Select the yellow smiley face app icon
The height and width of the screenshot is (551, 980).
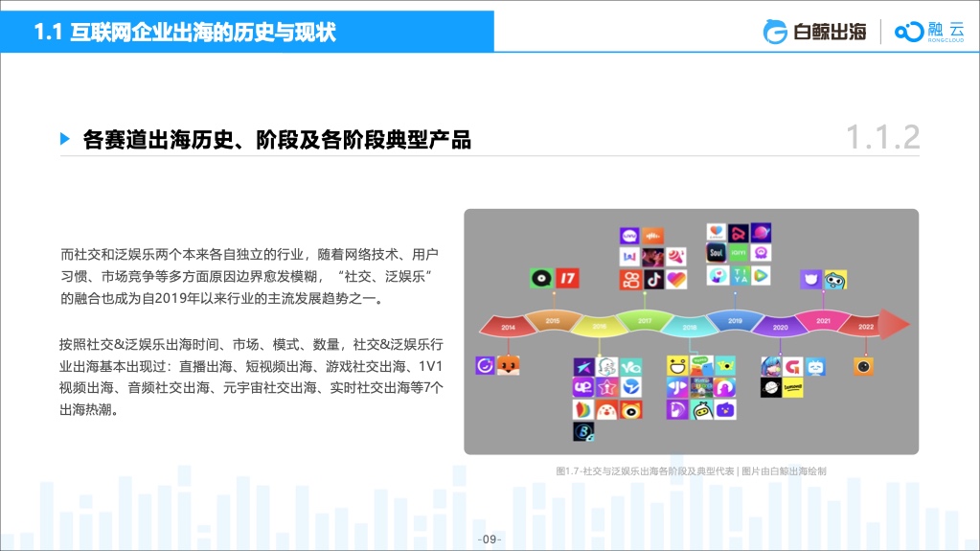pos(677,366)
